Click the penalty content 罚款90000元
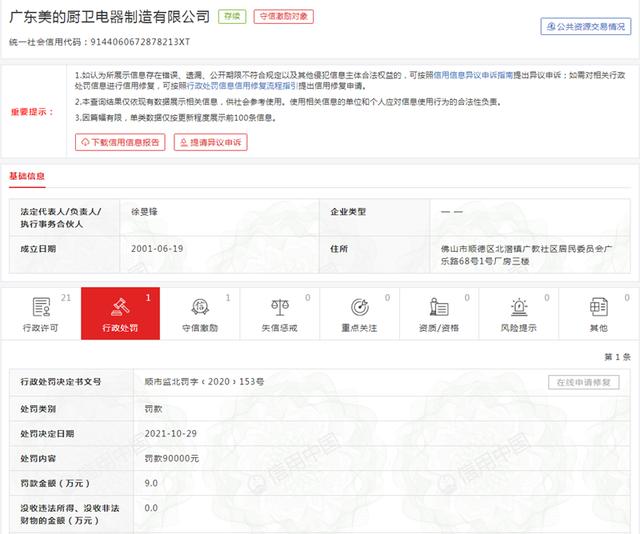 [x=172, y=458]
